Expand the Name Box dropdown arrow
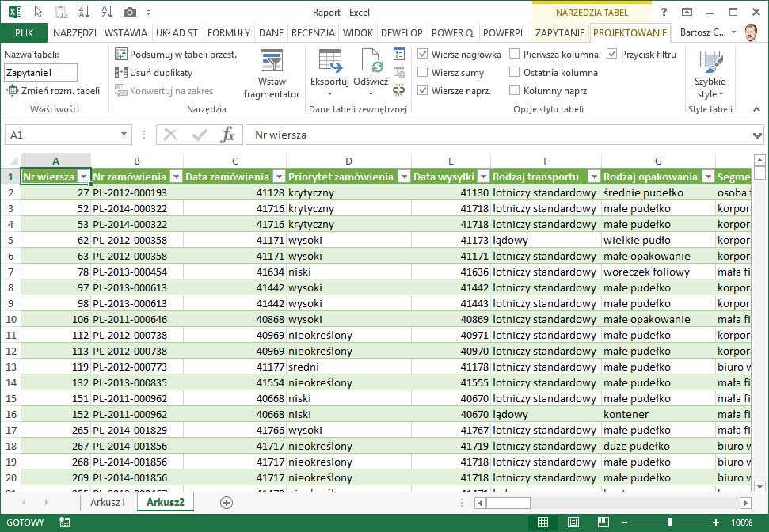 point(123,135)
